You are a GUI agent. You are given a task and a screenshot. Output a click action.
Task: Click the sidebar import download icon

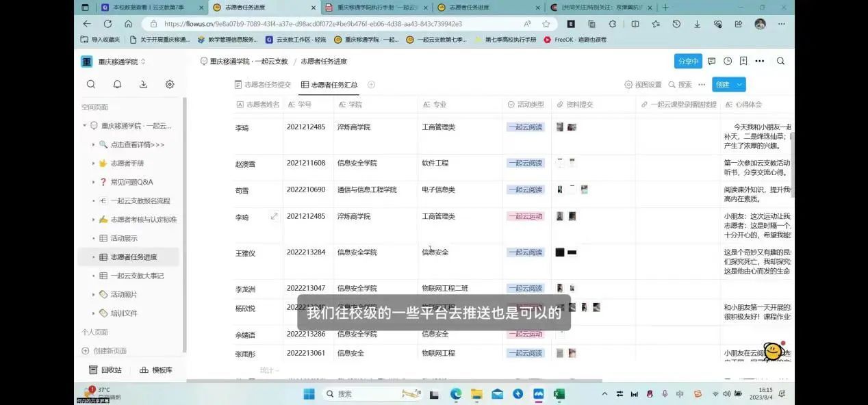[143, 85]
